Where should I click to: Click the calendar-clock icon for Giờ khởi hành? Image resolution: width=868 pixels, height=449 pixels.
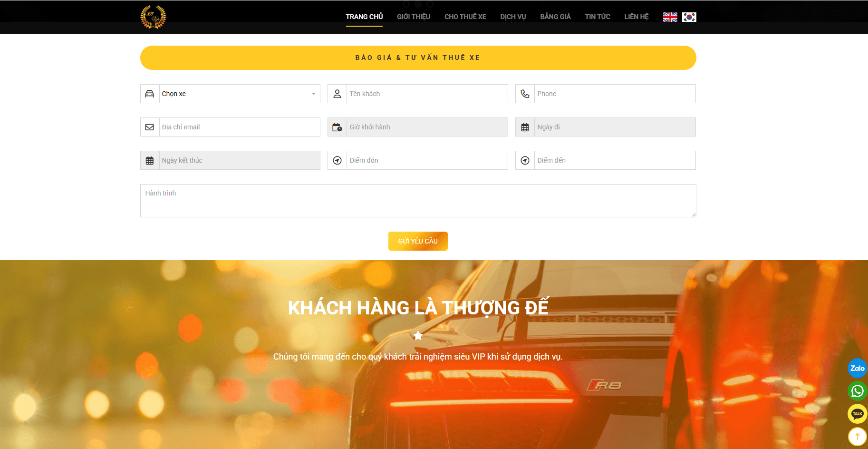tap(337, 127)
